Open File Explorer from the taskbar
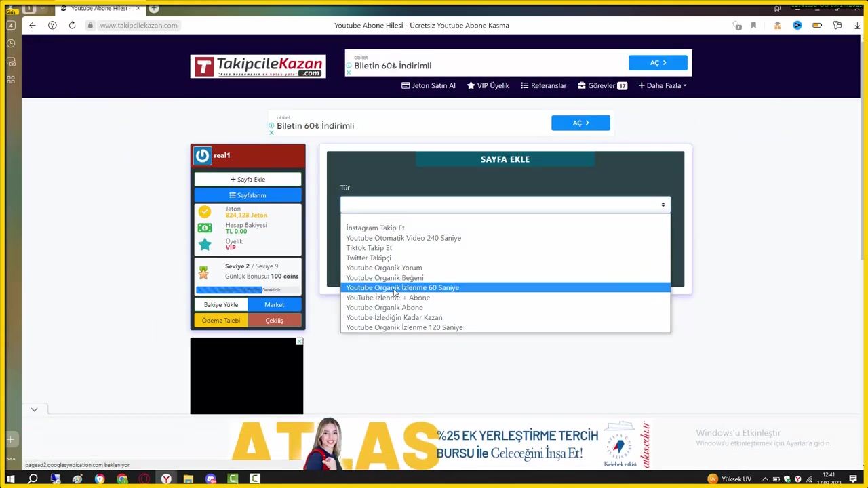This screenshot has width=868, height=488. click(x=188, y=479)
